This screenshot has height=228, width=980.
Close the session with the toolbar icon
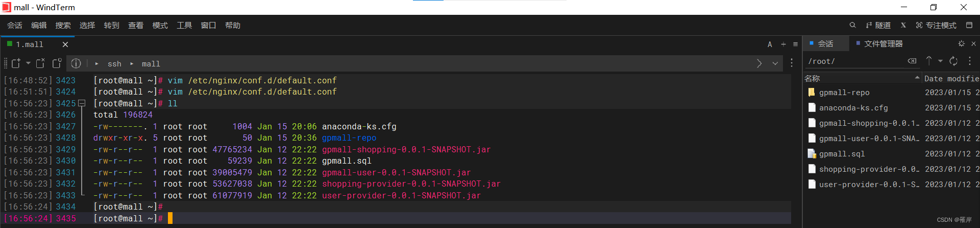(40, 63)
